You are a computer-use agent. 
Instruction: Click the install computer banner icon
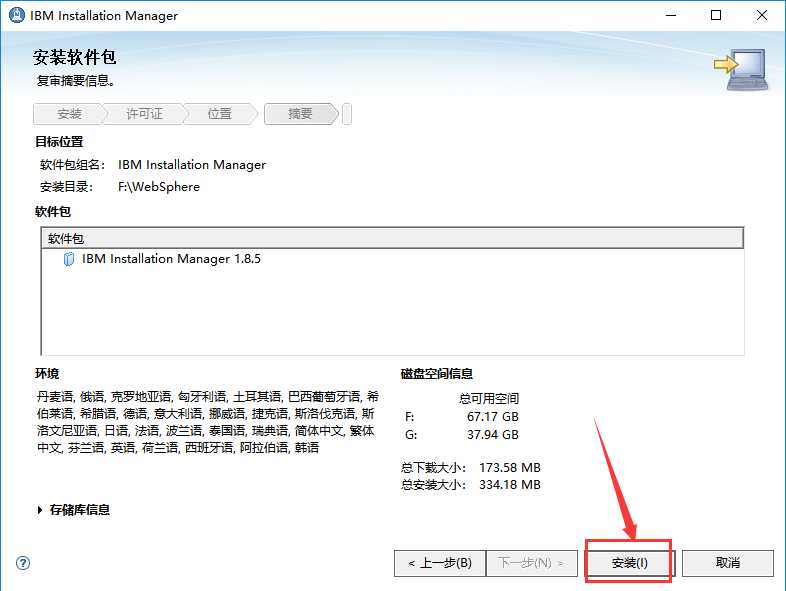click(741, 69)
